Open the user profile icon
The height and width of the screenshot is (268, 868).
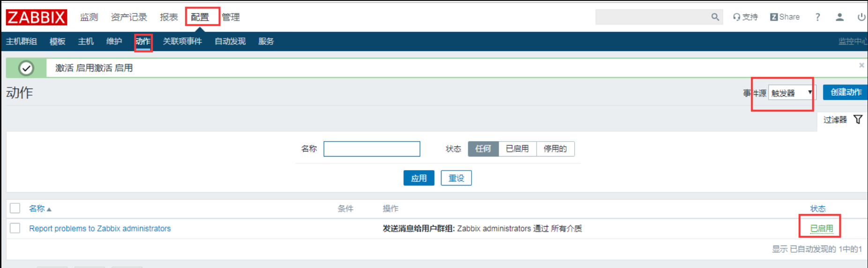coord(839,17)
